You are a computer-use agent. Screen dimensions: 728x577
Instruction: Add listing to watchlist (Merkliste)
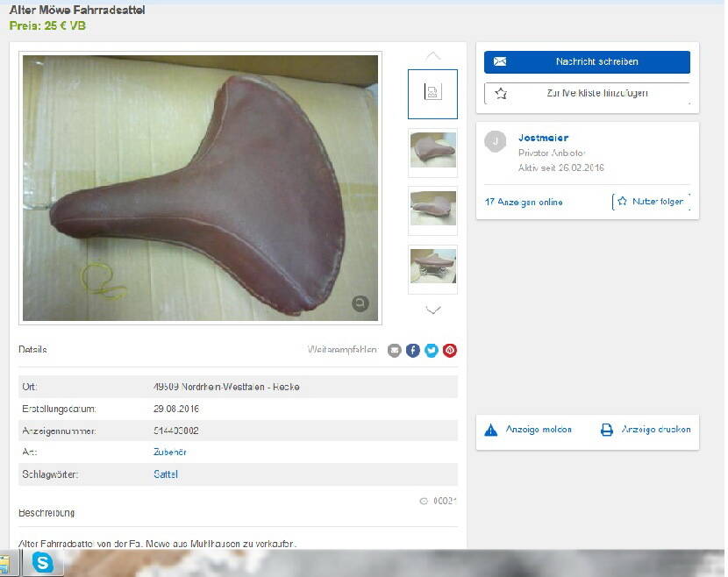click(587, 93)
